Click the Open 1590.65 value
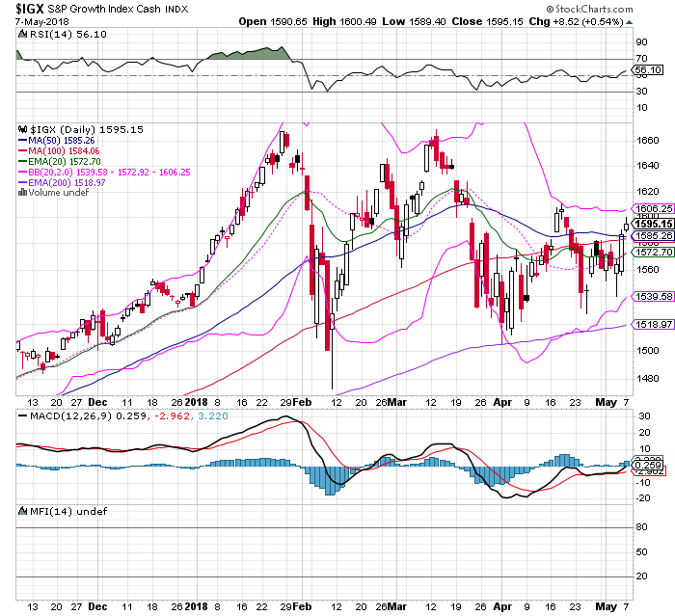The width and height of the screenshot is (675, 616). 273,21
